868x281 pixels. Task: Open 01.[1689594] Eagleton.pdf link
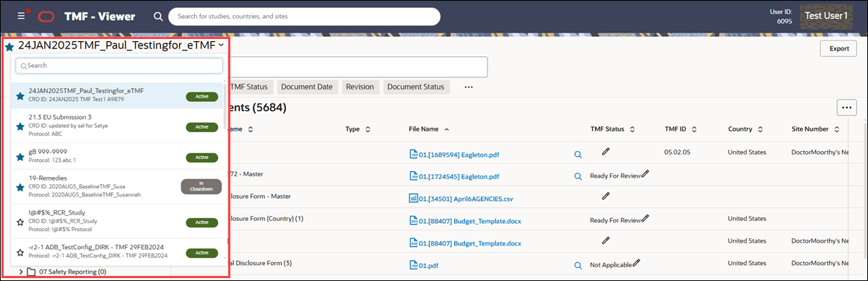[459, 154]
